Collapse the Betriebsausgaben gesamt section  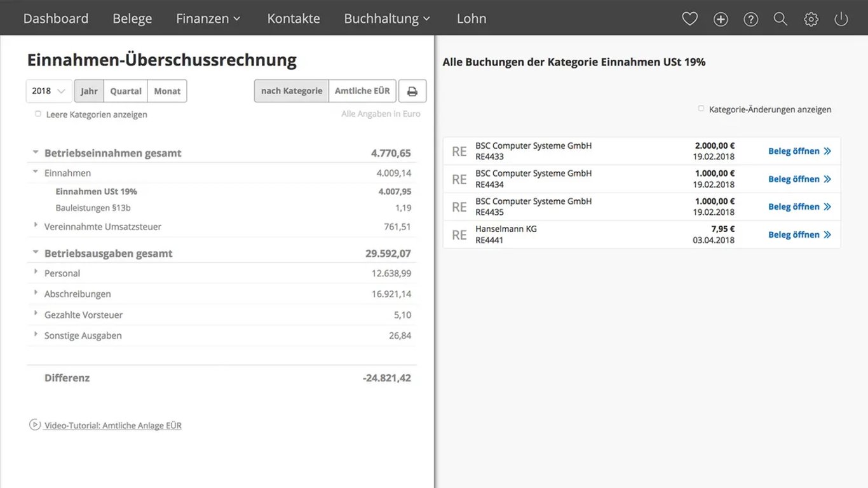pos(36,253)
